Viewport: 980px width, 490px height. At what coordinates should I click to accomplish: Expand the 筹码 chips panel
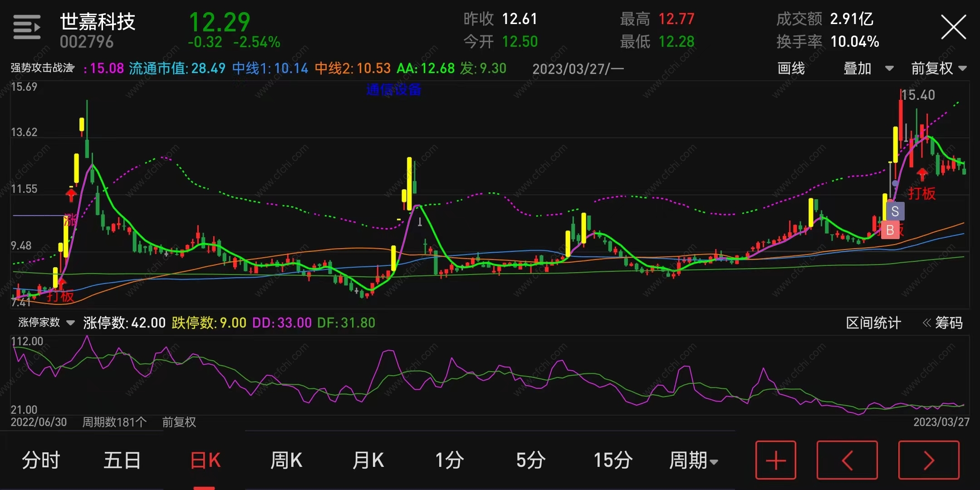943,323
